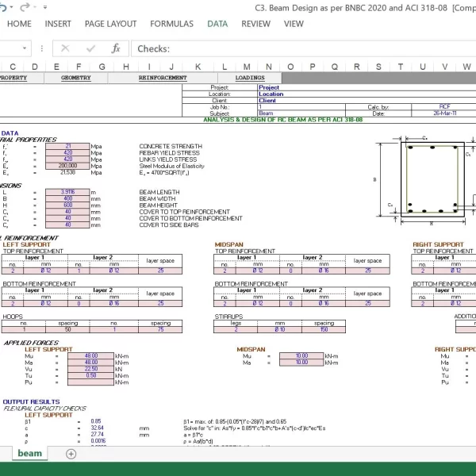The width and height of the screenshot is (476, 476).
Task: Click the CONCRETE STRENGTH description text
Action: tap(171, 146)
